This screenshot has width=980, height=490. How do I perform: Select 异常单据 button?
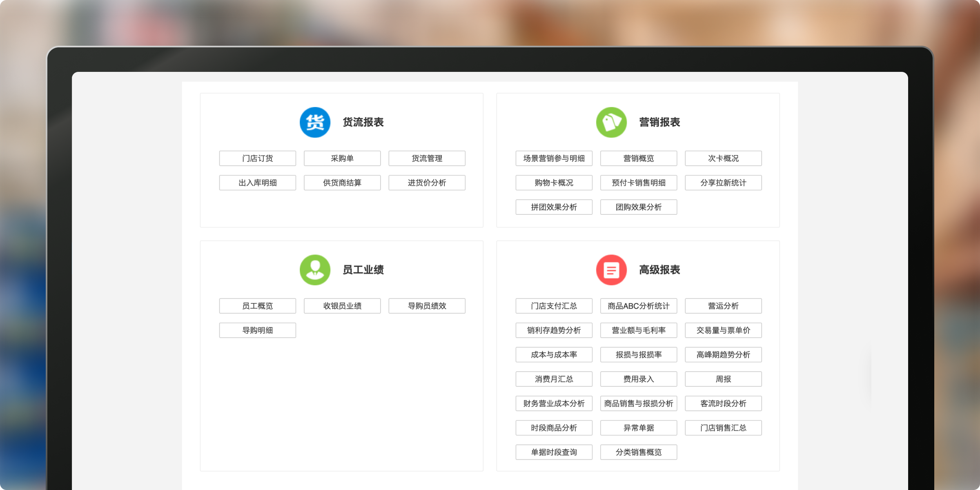pos(639,428)
